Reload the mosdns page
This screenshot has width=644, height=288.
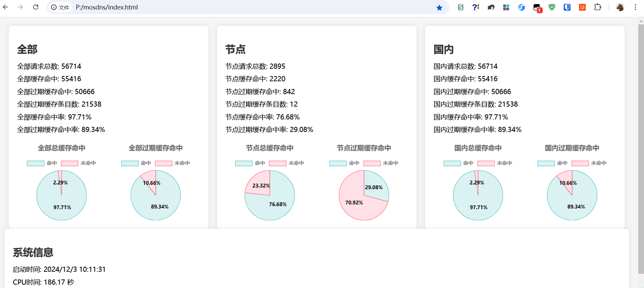pyautogui.click(x=35, y=7)
